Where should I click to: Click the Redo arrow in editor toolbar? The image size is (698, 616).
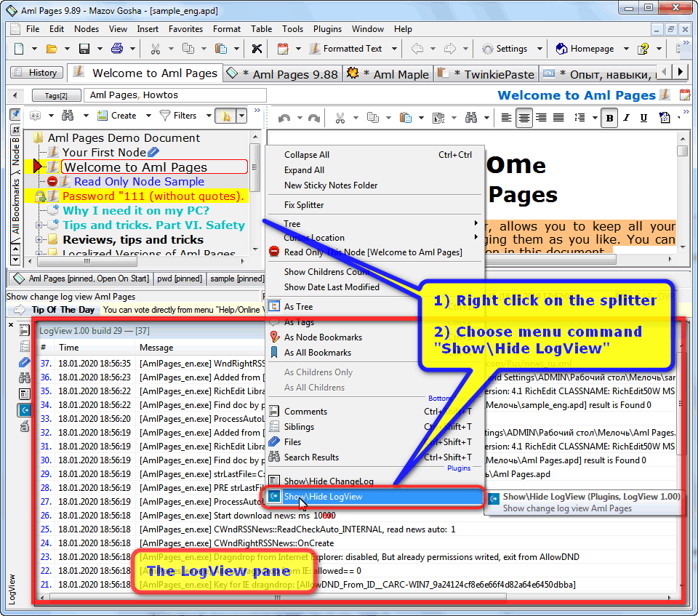pos(314,118)
